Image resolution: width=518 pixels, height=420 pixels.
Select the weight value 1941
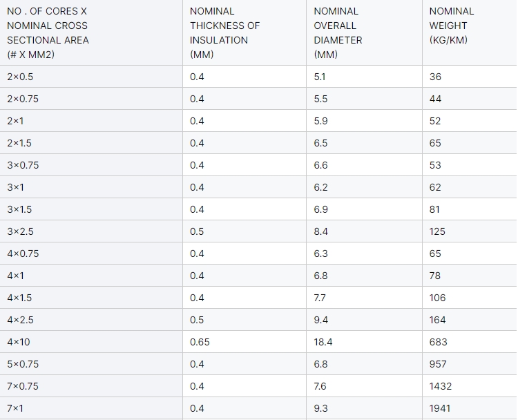point(440,408)
